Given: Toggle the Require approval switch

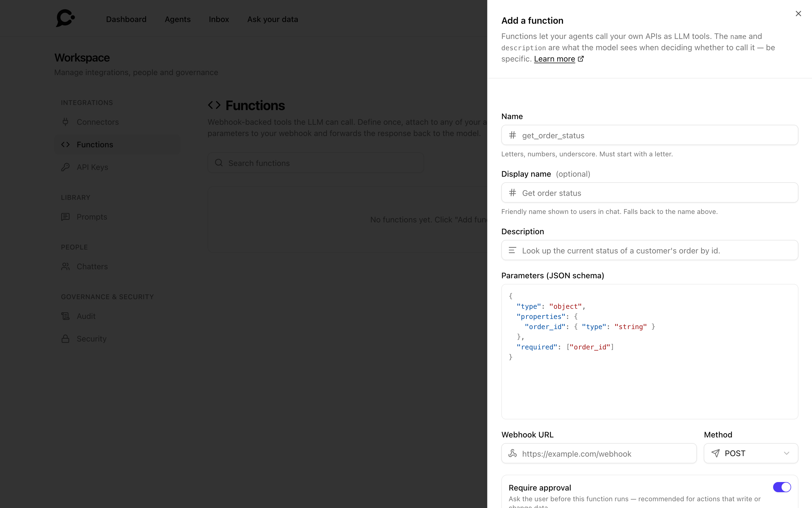Looking at the screenshot, I should 782,487.
